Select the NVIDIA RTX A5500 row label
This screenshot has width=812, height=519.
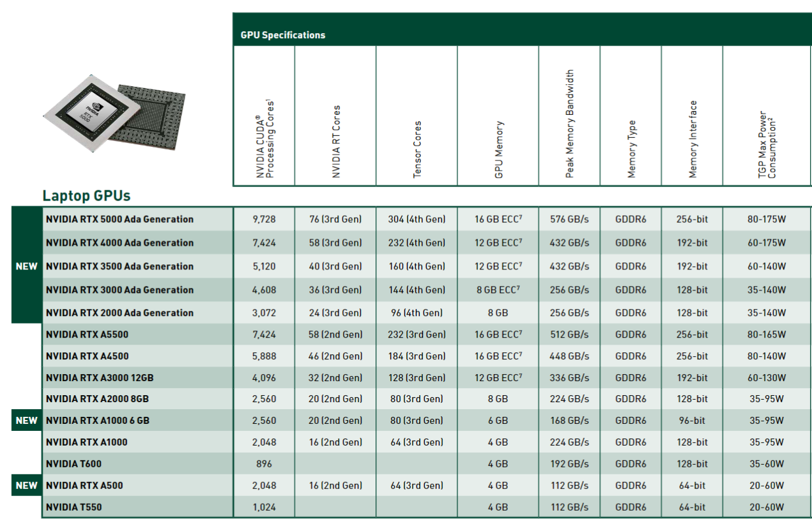point(87,335)
